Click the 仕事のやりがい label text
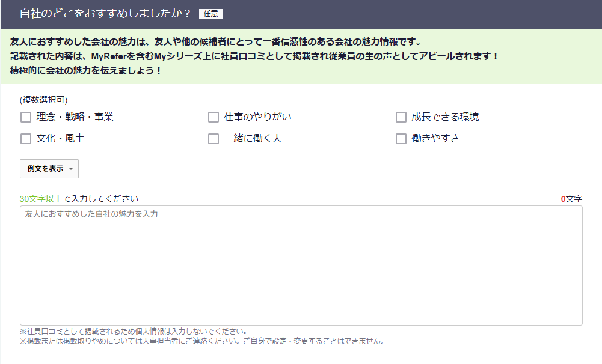This screenshot has height=364, width=602. point(257,117)
